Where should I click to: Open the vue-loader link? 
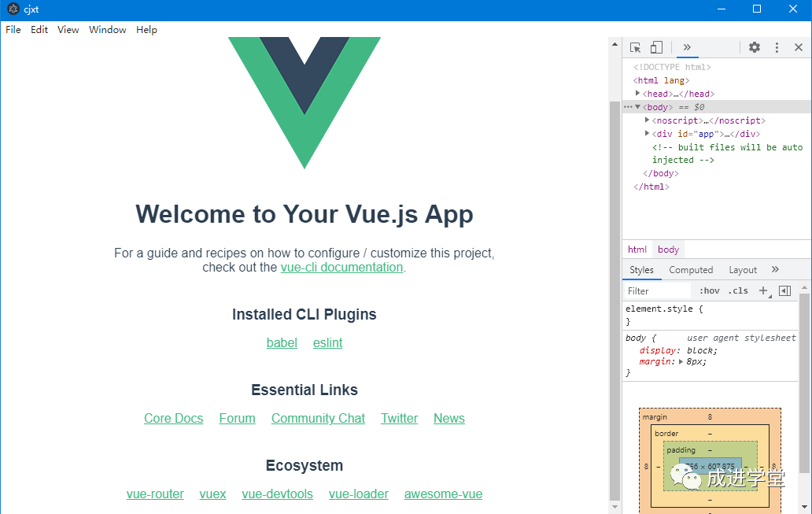[x=358, y=494]
